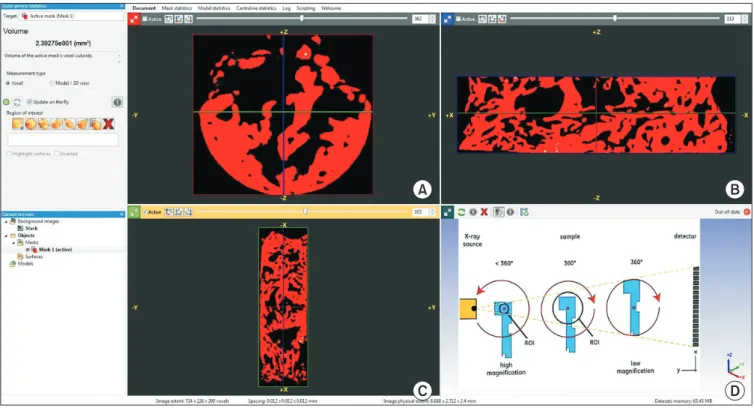Select the Voxel measurement type
The height and width of the screenshot is (408, 754).
pyautogui.click(x=8, y=83)
